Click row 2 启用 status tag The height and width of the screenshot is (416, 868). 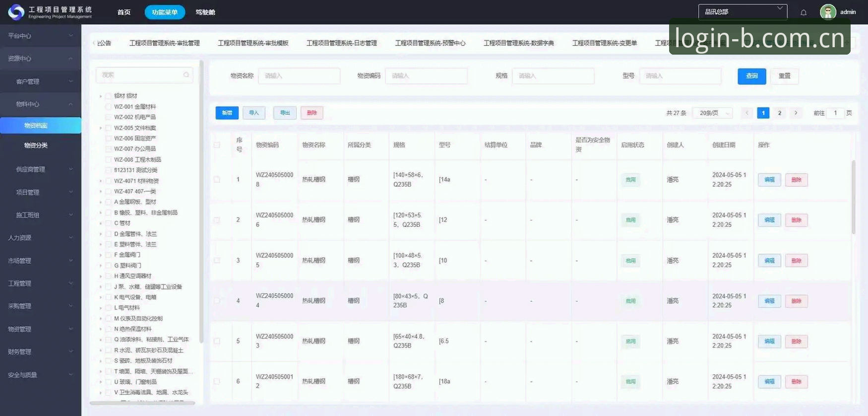pos(630,220)
